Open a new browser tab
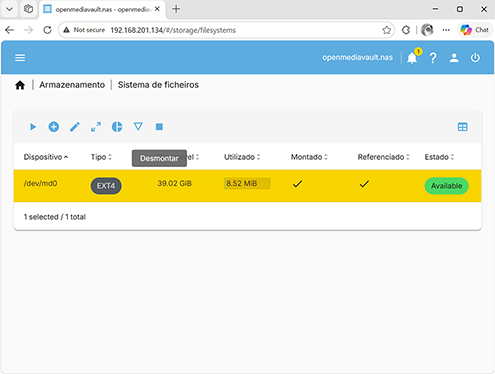Viewport: 495px width, 374px height. pyautogui.click(x=176, y=9)
